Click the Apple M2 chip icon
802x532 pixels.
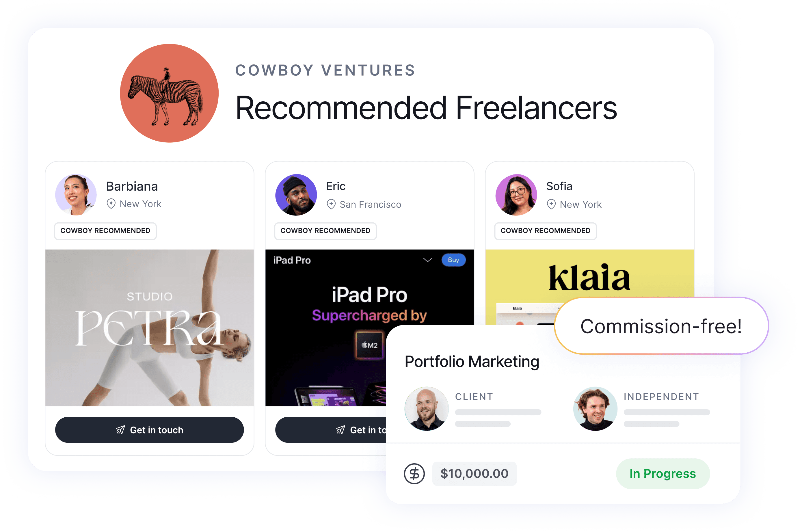[370, 345]
